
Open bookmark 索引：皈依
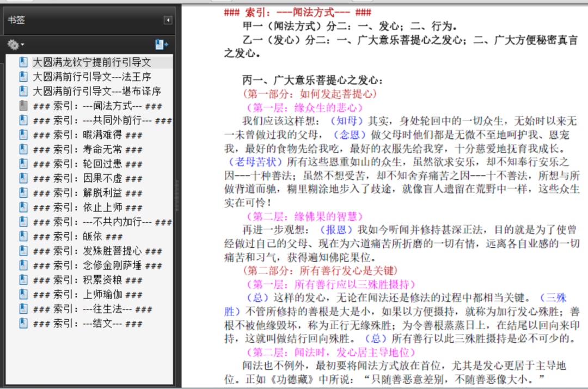78,236
